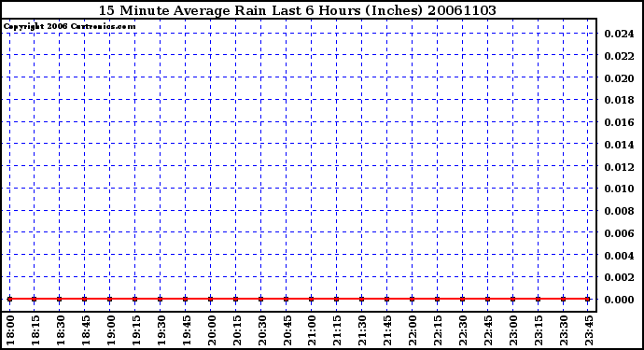Click the 0.006 value axis label

click(x=619, y=233)
